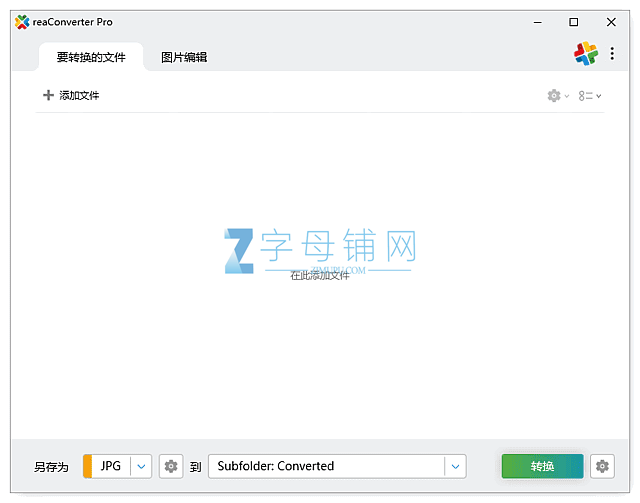
Task: Select the JPG output format button
Action: click(110, 466)
